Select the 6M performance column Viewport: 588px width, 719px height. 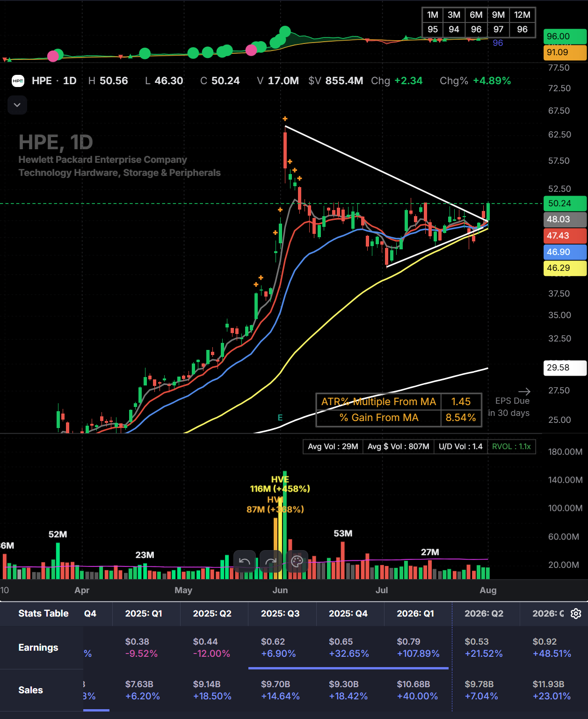point(476,22)
